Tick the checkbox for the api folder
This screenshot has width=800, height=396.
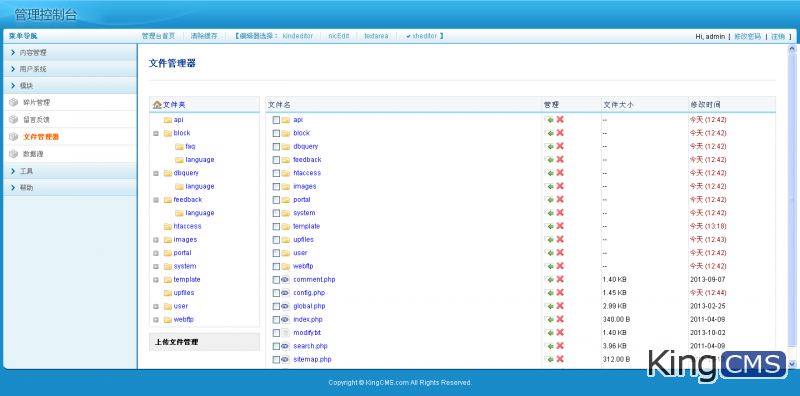click(276, 120)
